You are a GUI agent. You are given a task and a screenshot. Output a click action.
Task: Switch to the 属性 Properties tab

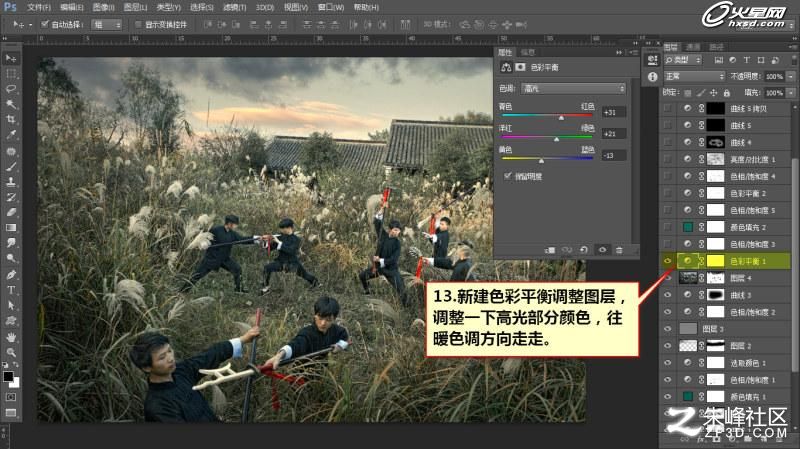point(505,52)
